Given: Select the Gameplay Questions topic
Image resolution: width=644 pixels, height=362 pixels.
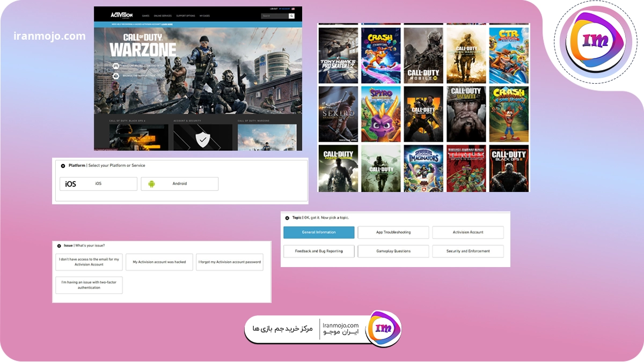Looking at the screenshot, I should click(x=393, y=251).
